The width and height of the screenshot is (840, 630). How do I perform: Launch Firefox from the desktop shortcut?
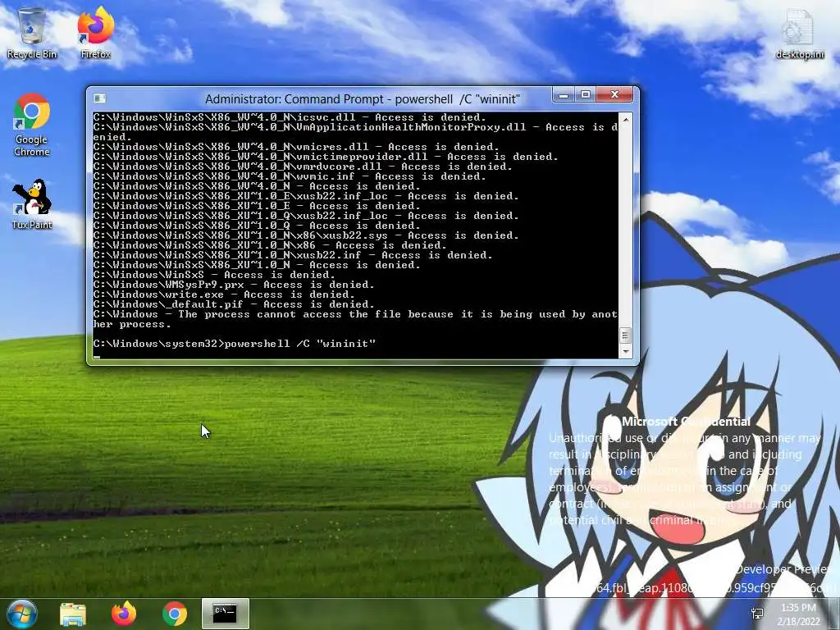pos(95,33)
